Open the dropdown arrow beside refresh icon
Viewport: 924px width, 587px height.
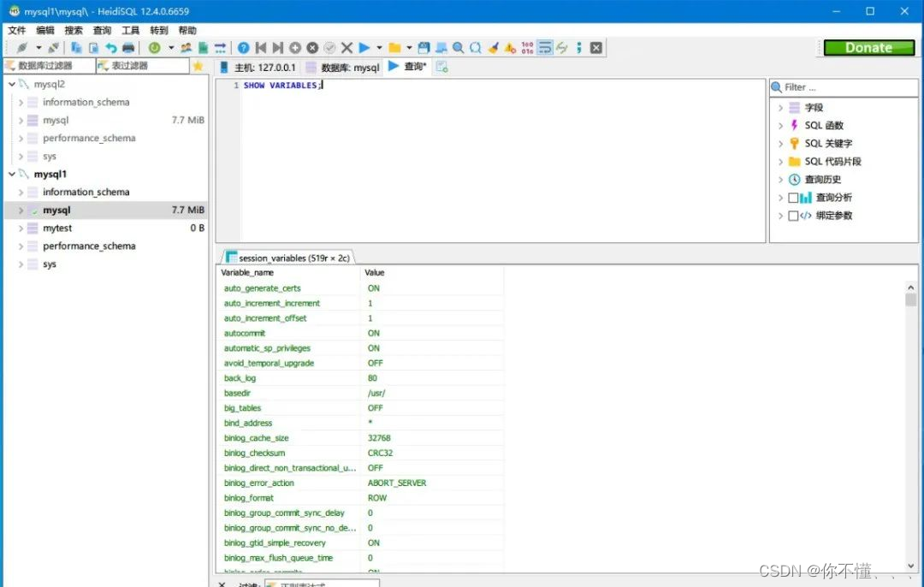(x=171, y=48)
